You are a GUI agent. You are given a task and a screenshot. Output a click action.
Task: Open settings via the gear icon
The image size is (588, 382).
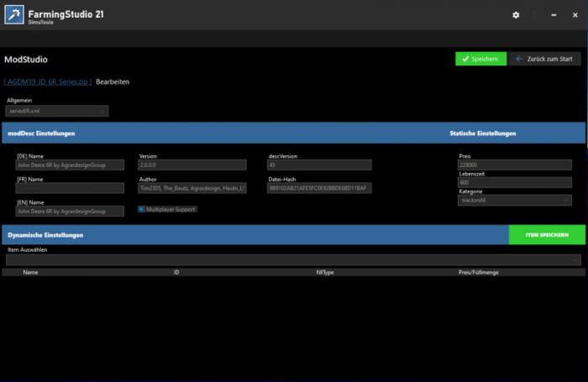(x=516, y=15)
